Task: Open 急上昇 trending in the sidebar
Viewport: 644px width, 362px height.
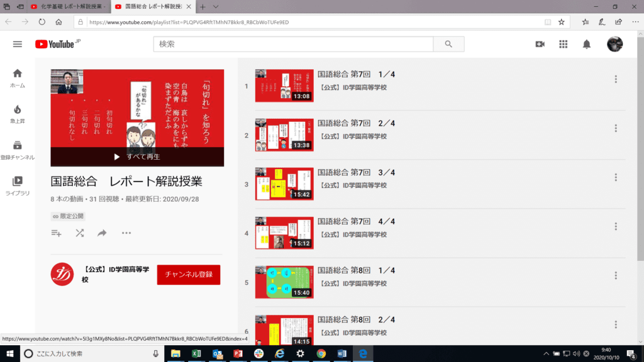Action: coord(17,114)
